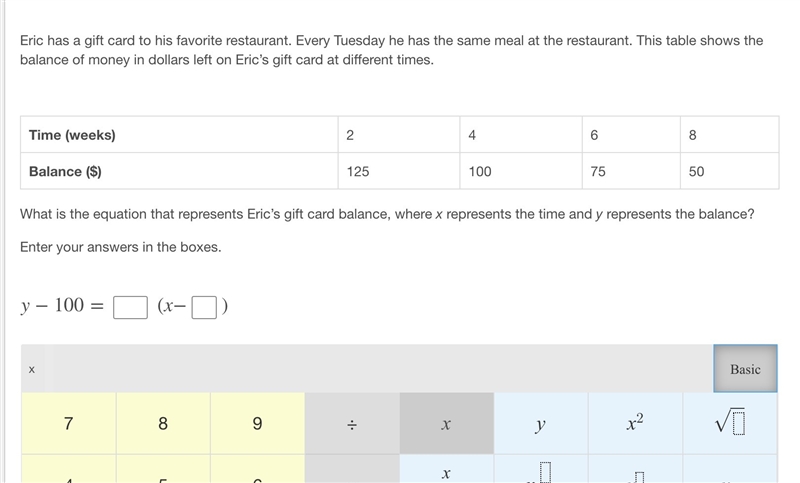Click the partially visible fraction key
Image resolution: width=800 pixels, height=483 pixels.
tap(446, 469)
